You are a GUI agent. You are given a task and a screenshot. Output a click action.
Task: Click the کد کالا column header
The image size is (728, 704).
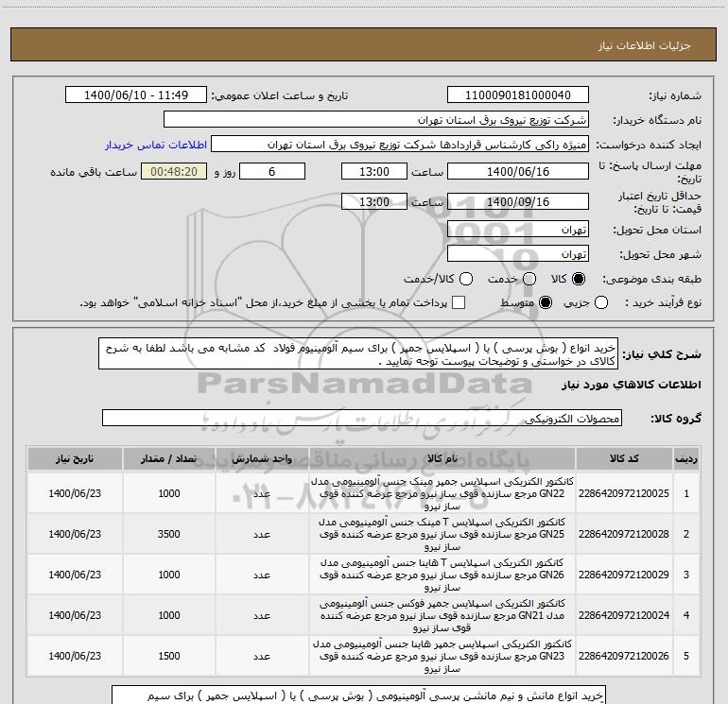[624, 459]
